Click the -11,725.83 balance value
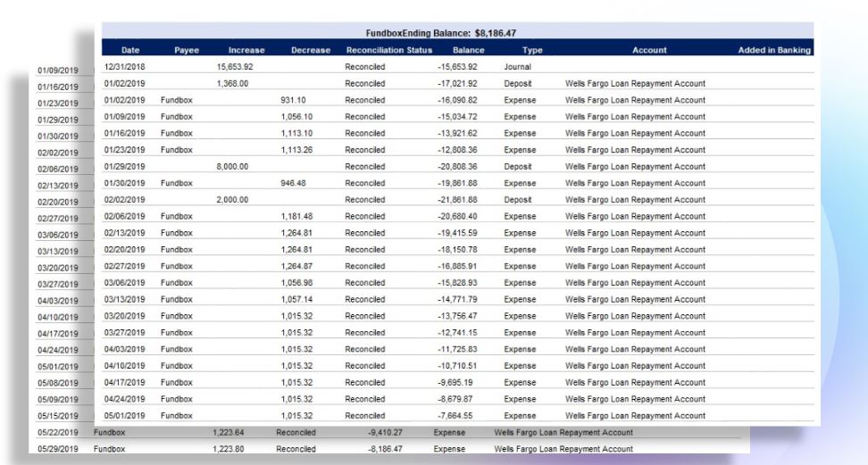This screenshot has height=465, width=868. [457, 349]
